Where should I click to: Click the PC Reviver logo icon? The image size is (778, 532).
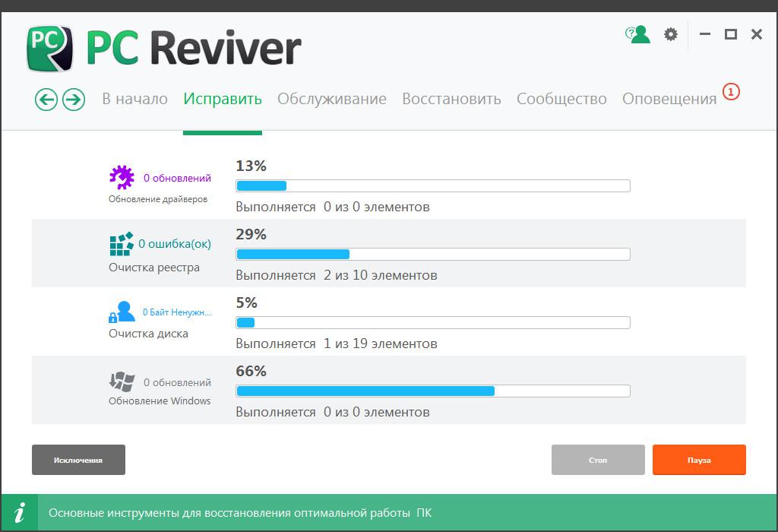coord(49,49)
